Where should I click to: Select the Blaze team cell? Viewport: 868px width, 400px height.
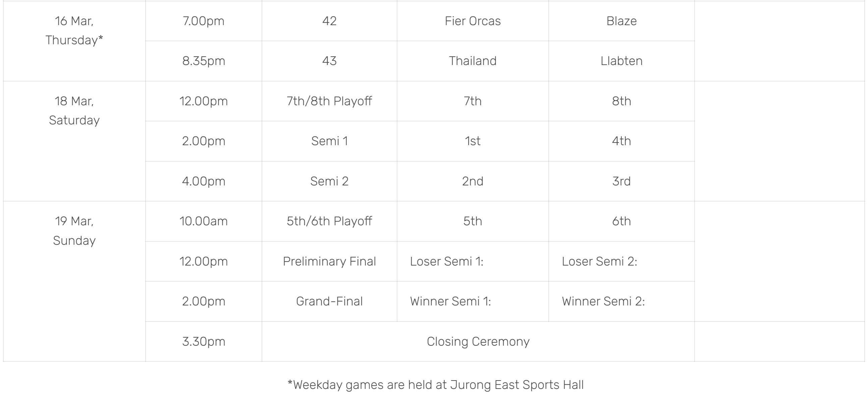pos(621,21)
